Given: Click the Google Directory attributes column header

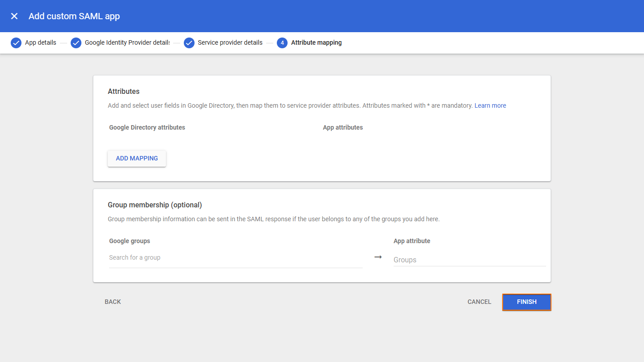Looking at the screenshot, I should (147, 127).
